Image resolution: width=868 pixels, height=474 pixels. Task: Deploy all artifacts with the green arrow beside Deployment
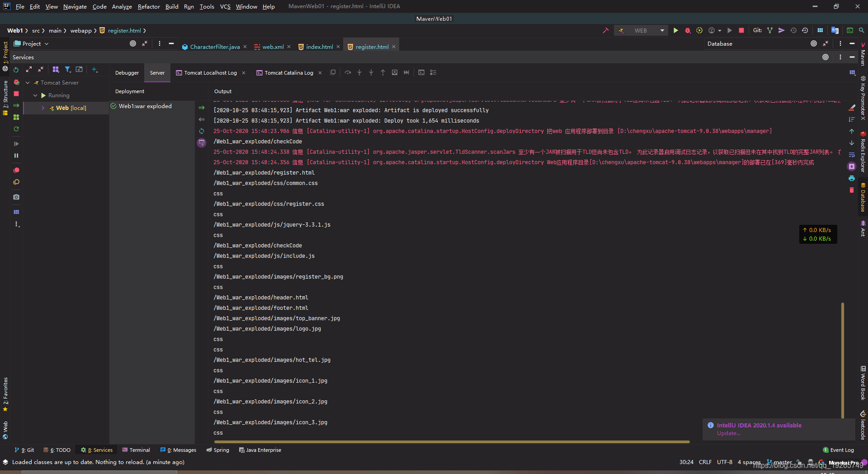click(202, 108)
